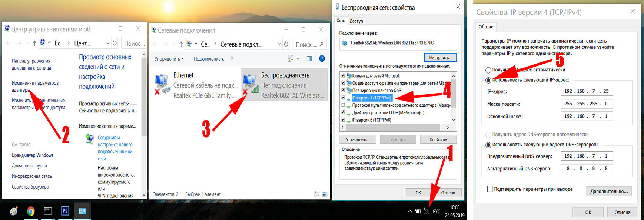Image resolution: width=644 pixels, height=220 pixels.
Task: Open Изменение параметров адаптера link
Action: 35,87
